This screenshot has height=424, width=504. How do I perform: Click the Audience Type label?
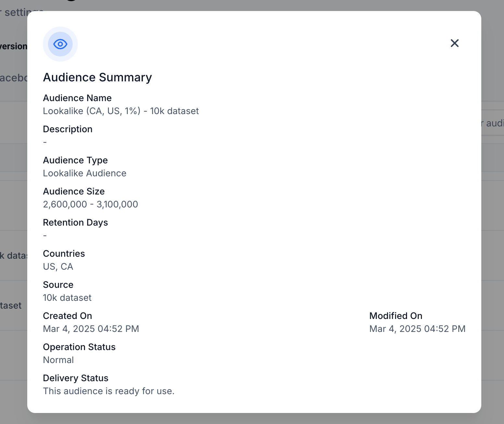(75, 160)
